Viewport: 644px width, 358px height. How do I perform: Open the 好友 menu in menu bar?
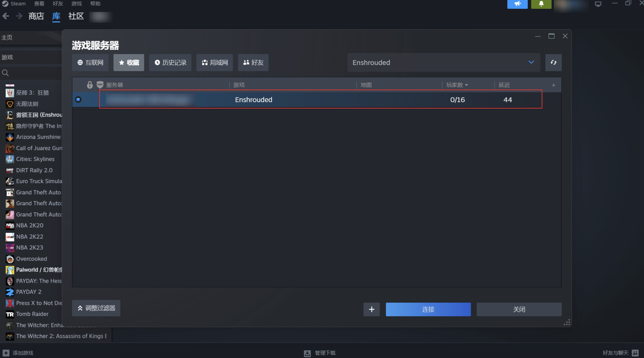(x=58, y=4)
